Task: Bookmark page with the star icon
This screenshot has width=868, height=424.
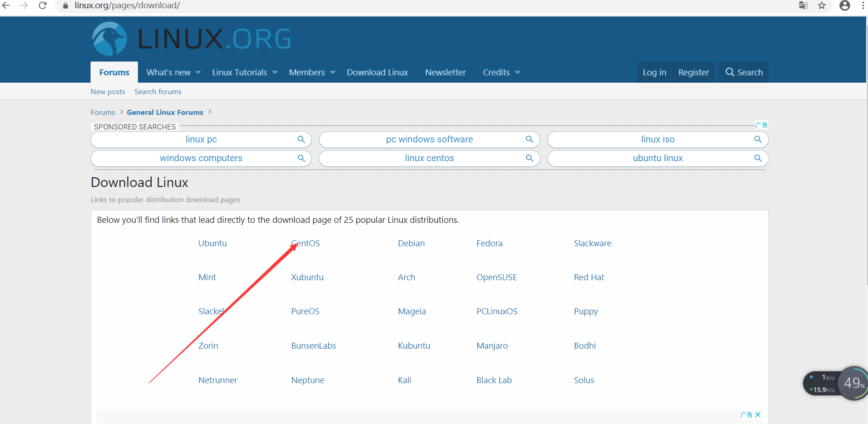Action: 822,6
